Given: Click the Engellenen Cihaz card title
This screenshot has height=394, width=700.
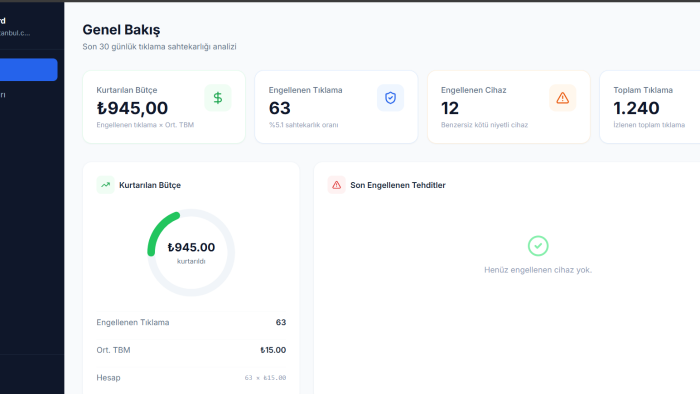Looking at the screenshot, I should (474, 90).
